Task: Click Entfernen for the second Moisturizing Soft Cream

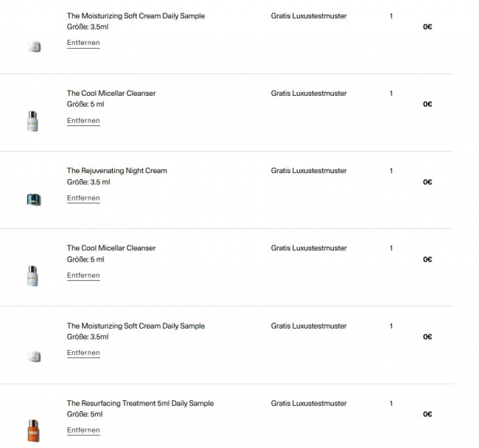Action: (x=83, y=353)
